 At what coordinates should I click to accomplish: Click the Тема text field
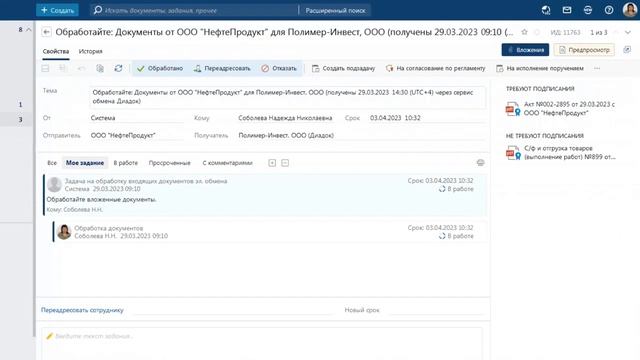point(287,97)
